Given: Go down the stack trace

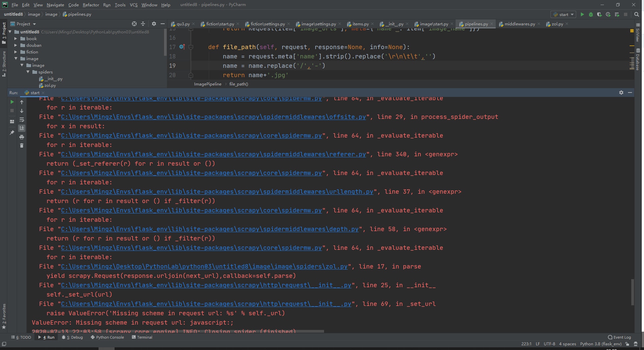Looking at the screenshot, I should pos(22,111).
